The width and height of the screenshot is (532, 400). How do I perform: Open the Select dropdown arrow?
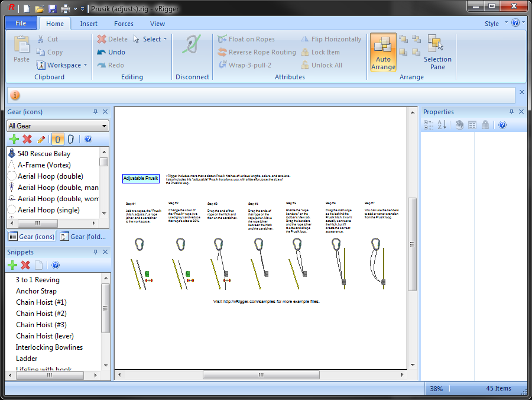click(x=165, y=39)
